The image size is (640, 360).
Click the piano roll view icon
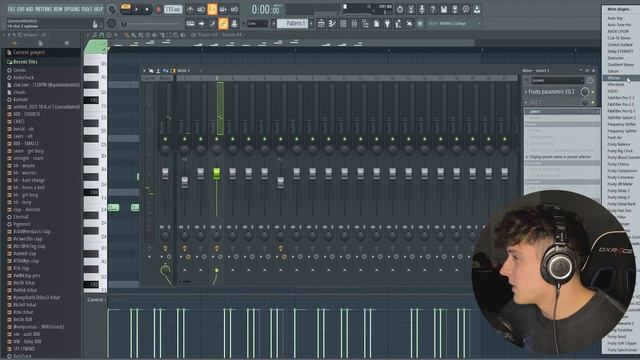tap(332, 24)
